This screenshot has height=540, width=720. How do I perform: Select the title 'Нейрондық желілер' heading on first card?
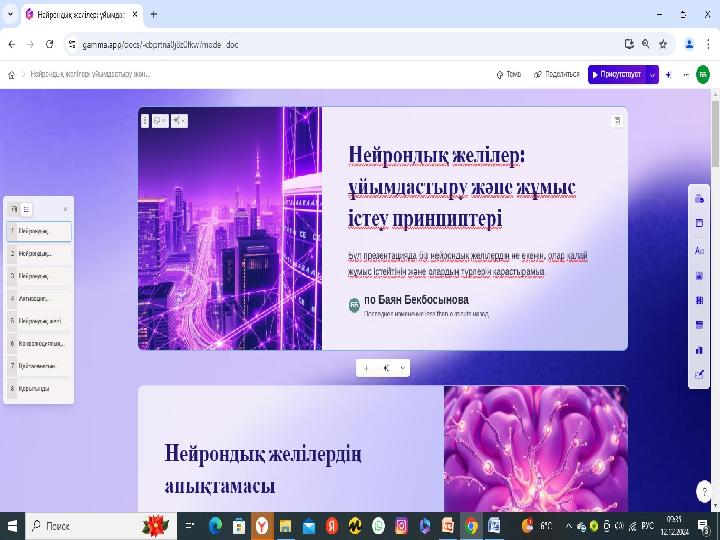(x=462, y=187)
